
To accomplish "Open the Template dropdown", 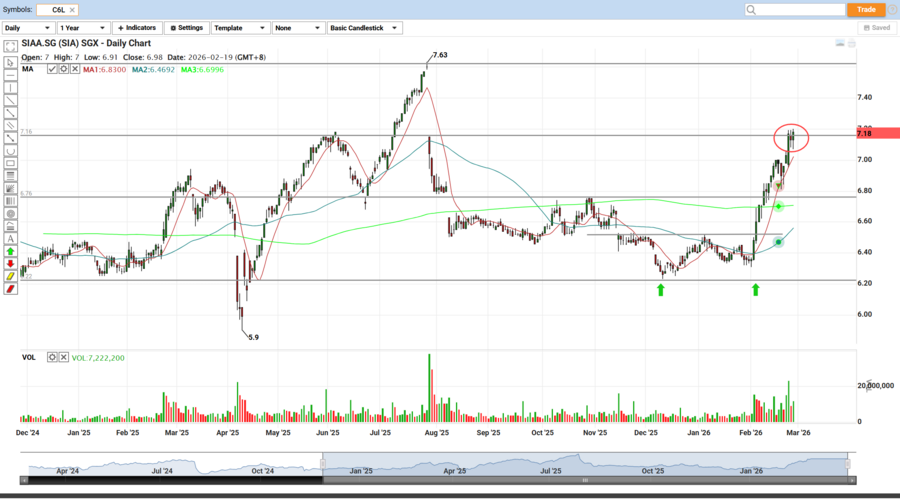I will (239, 28).
